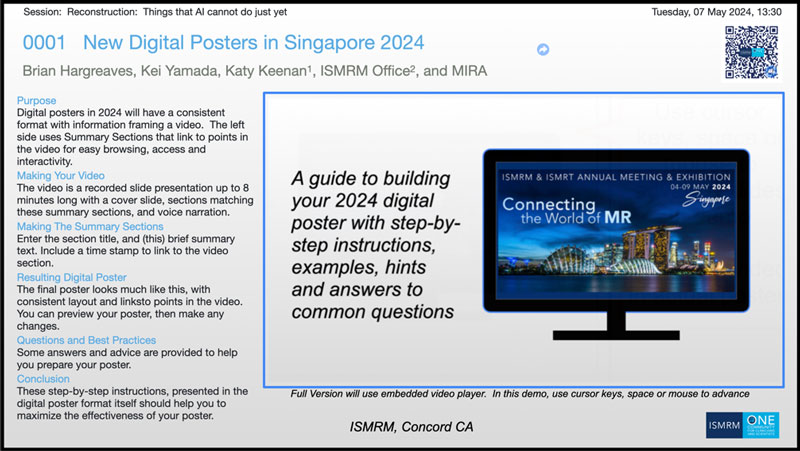Jump to the Purpose section
This screenshot has height=451, width=800.
click(x=37, y=101)
